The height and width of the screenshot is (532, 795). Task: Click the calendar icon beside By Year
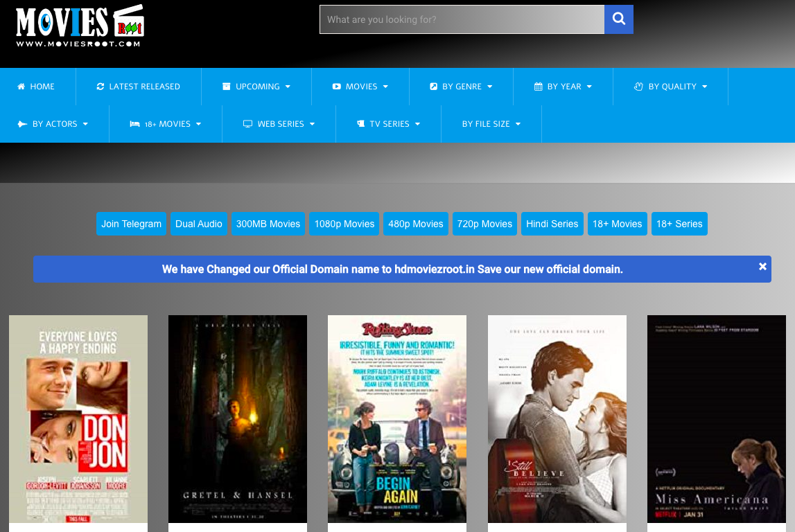click(538, 87)
